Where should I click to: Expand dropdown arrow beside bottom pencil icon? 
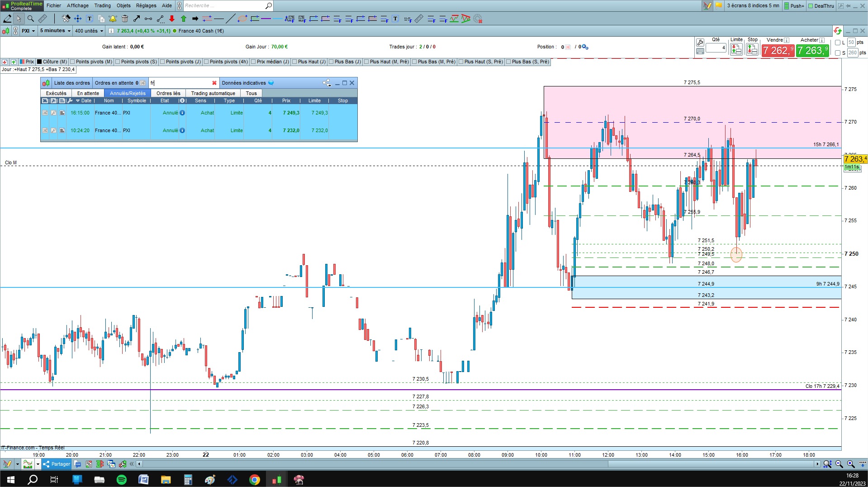coord(17,464)
